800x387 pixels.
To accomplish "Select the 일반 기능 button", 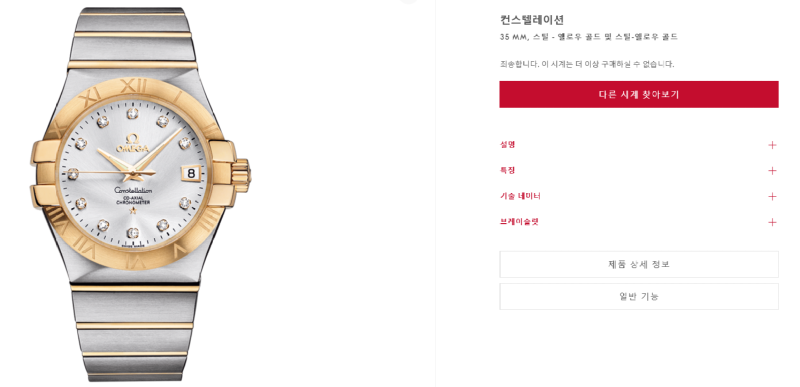I will pyautogui.click(x=639, y=296).
